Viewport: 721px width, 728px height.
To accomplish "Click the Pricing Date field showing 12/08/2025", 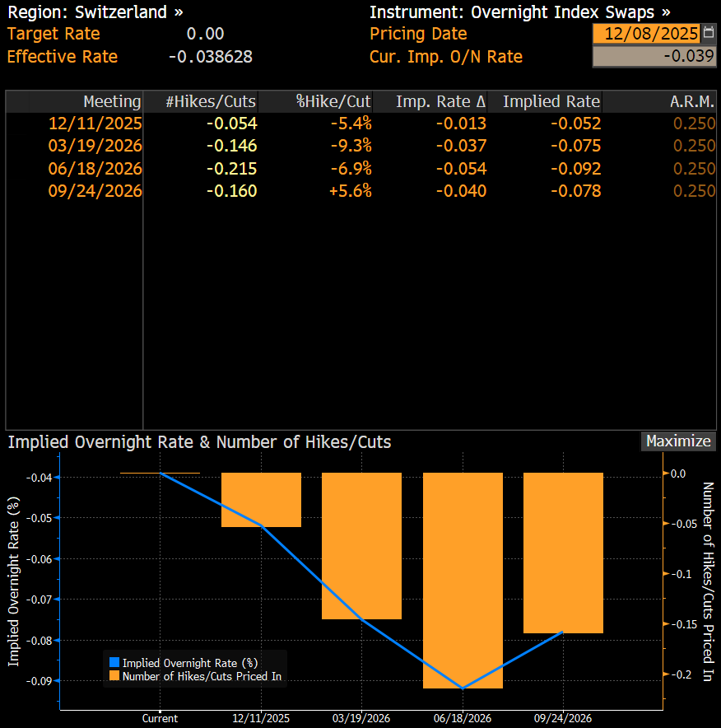I will [645, 34].
